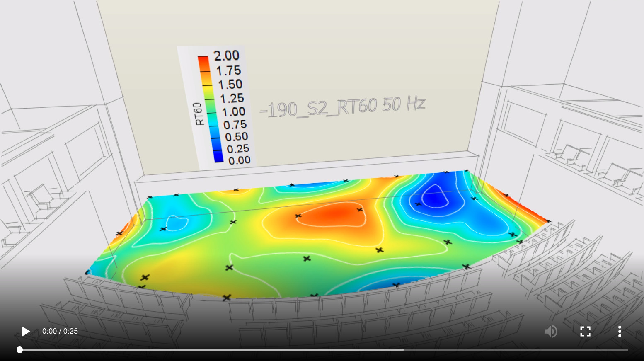Toggle the volume mute icon
Image resolution: width=644 pixels, height=361 pixels.
pos(551,332)
